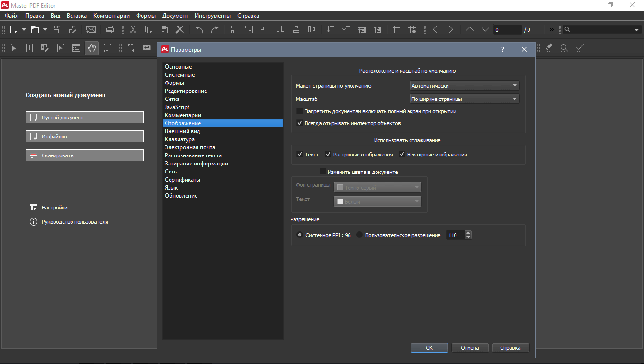Open 'Макет страницы по умолчанию' dropdown
The image size is (644, 364).
pos(464,86)
